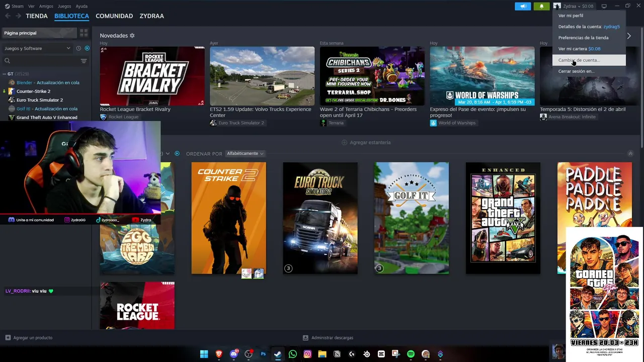Image resolution: width=644 pixels, height=362 pixels.
Task: Click the Blender icon in game list
Action: point(12,82)
